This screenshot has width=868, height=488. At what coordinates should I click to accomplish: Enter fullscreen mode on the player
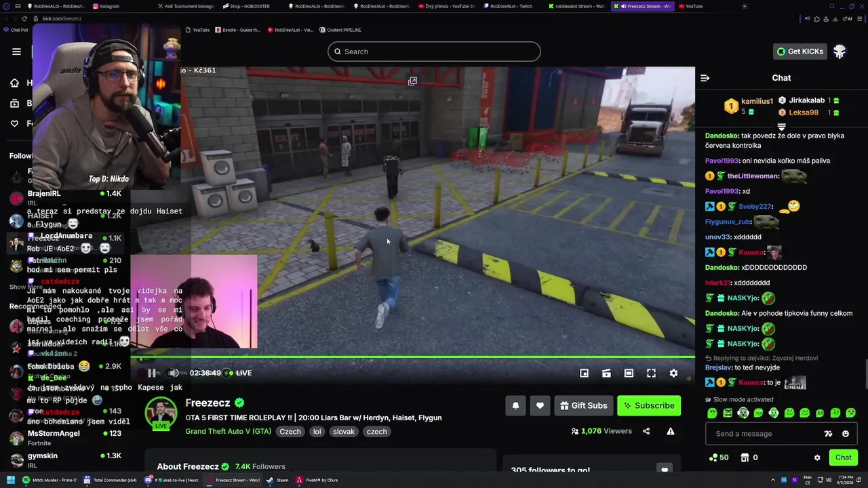(x=651, y=373)
